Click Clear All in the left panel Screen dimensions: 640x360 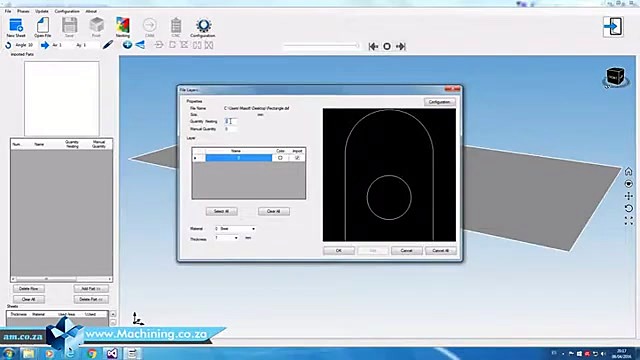tap(29, 299)
